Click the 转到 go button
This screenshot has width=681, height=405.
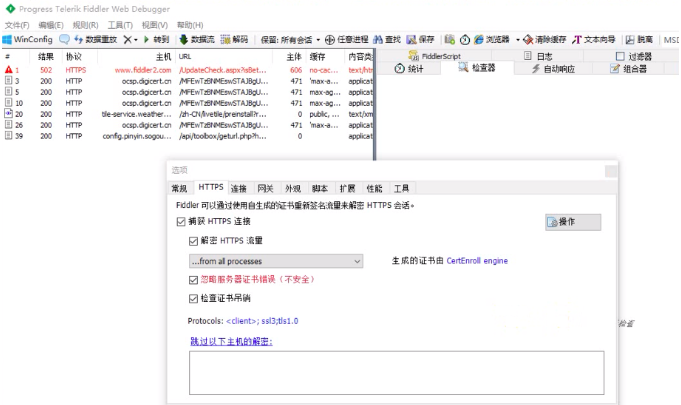click(x=156, y=40)
